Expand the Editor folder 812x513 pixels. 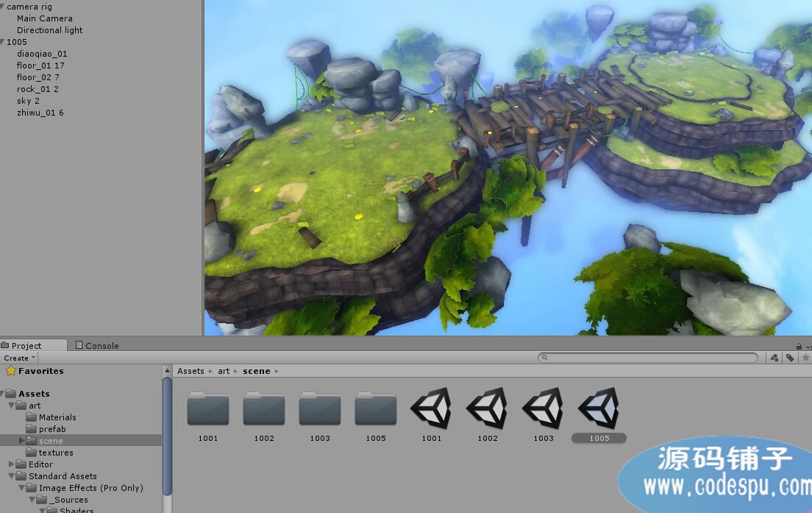click(12, 464)
